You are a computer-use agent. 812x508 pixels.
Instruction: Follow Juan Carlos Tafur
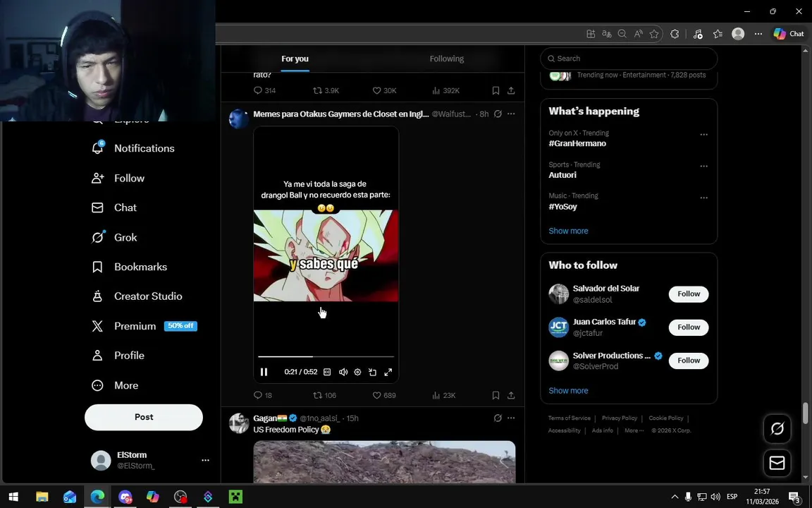688,327
